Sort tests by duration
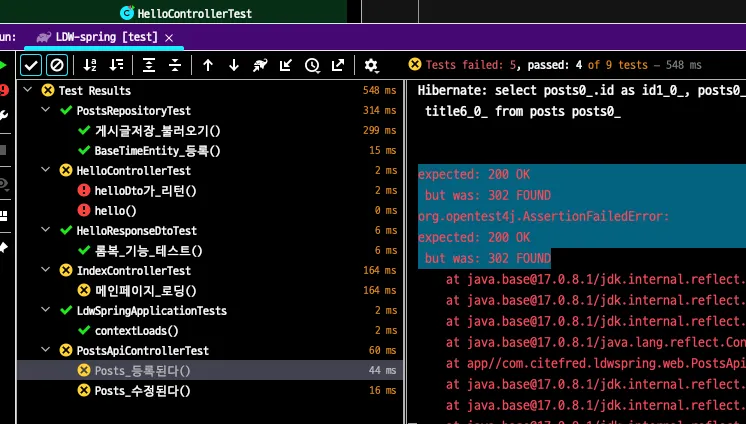 point(116,65)
